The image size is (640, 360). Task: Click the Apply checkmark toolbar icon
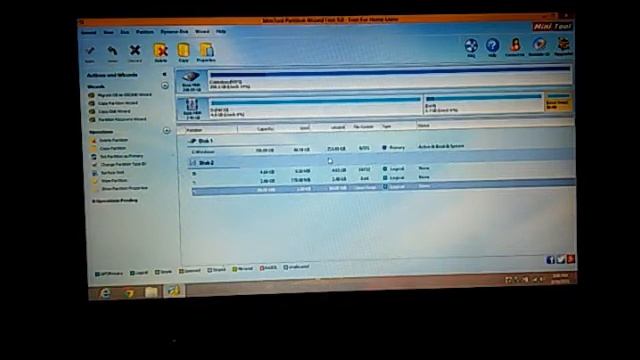90,51
